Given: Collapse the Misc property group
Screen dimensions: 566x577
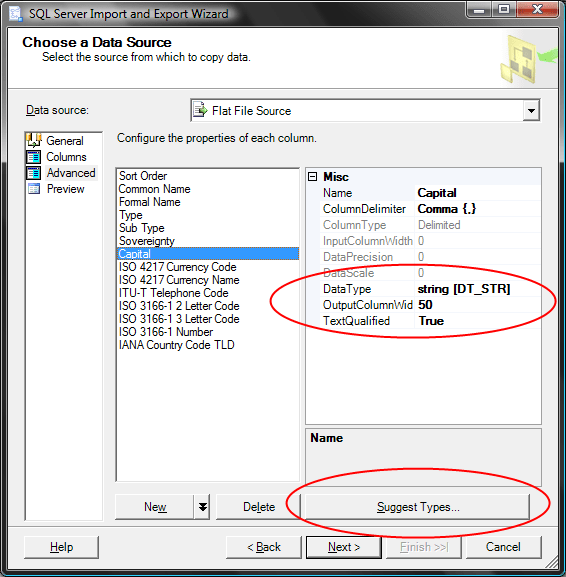Looking at the screenshot, I should point(312,177).
